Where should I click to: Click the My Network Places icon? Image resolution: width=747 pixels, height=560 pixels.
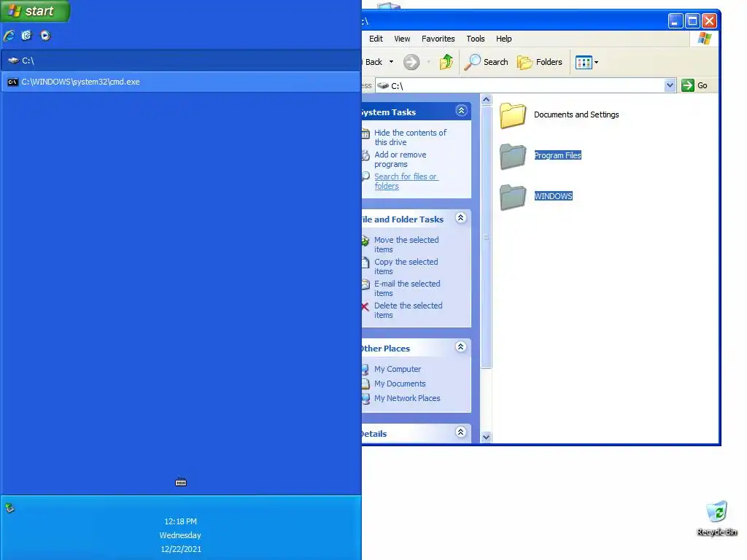click(365, 399)
